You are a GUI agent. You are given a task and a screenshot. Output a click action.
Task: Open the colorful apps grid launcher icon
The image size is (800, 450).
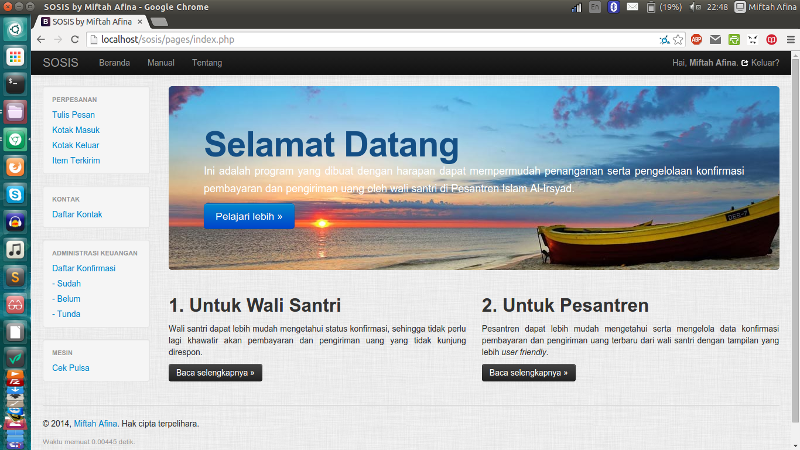point(15,57)
